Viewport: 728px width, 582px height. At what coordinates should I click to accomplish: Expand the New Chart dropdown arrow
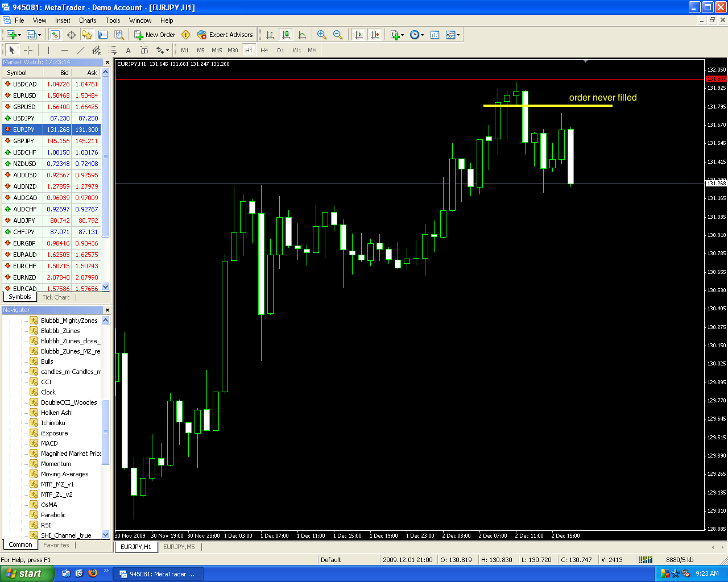pyautogui.click(x=20, y=35)
